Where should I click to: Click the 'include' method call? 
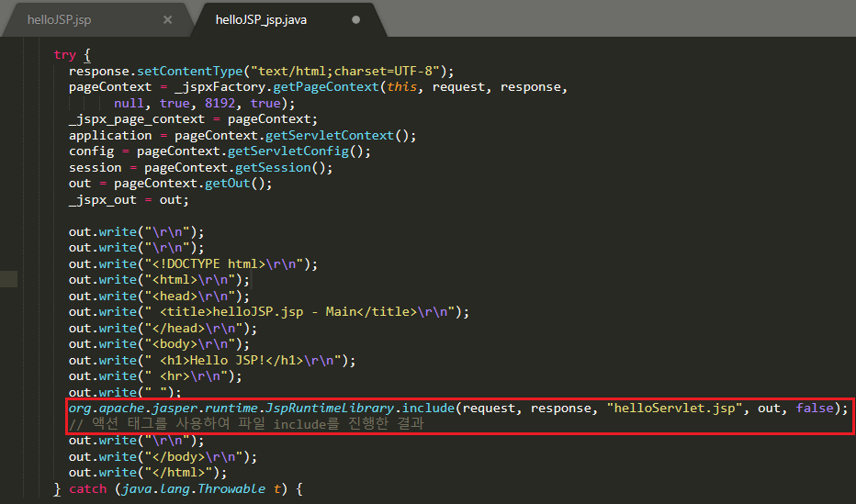click(429, 408)
